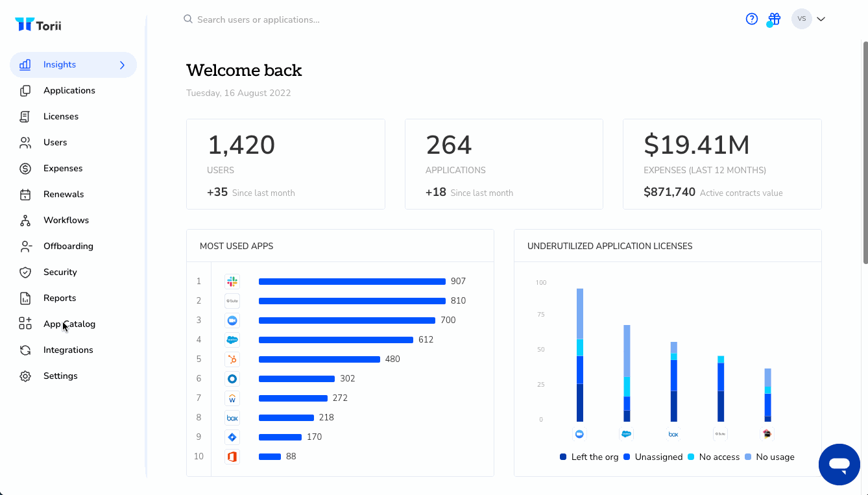This screenshot has height=495, width=868.
Task: Click the Okta icon in row 6
Action: 232,379
